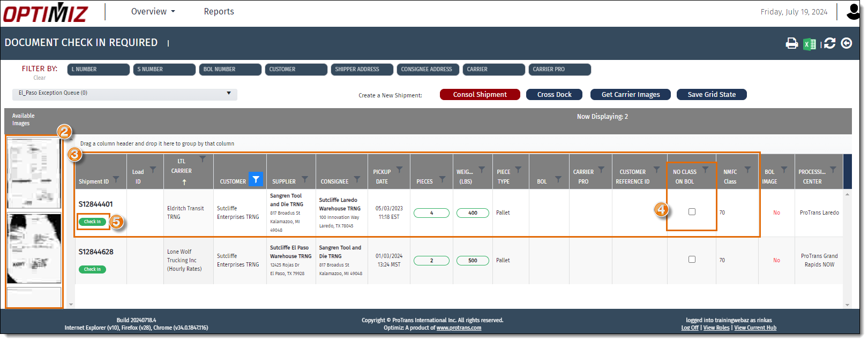Click the CUSTOMER filter field

pyautogui.click(x=296, y=70)
